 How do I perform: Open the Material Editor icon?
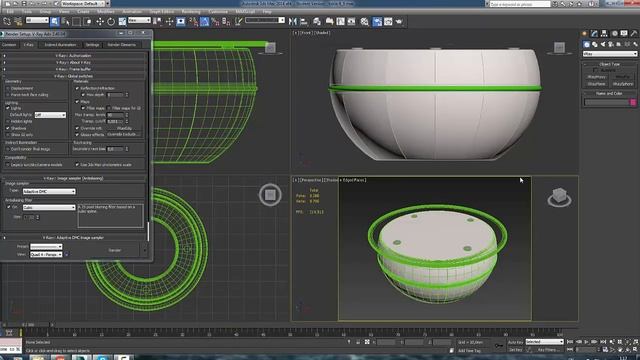pyautogui.click(x=364, y=21)
